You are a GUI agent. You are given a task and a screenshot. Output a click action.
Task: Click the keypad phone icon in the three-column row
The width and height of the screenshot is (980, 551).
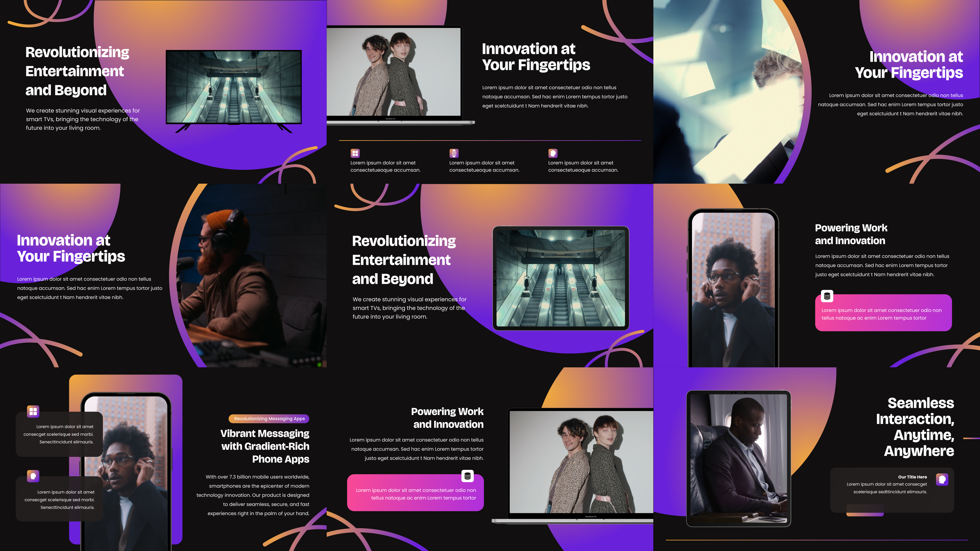(x=454, y=153)
